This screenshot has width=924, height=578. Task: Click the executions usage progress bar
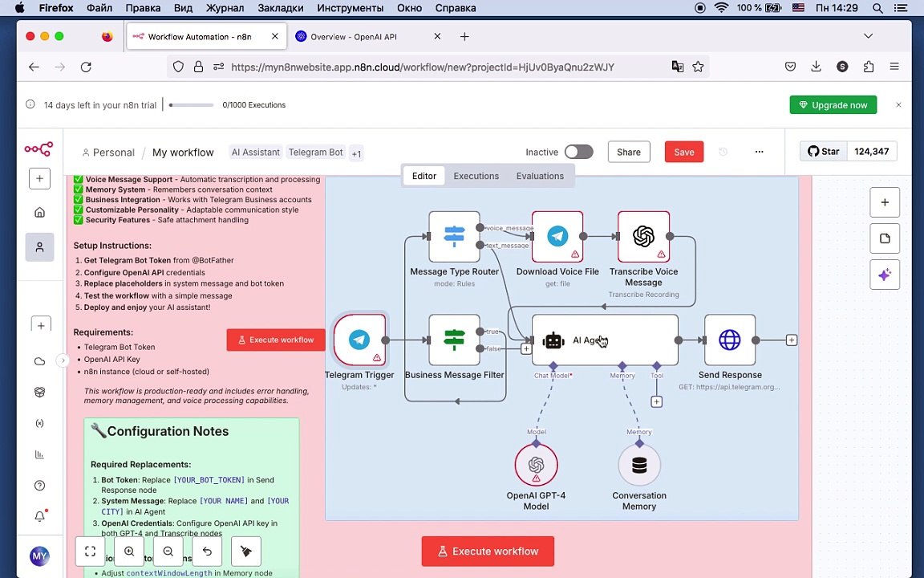[x=191, y=105]
